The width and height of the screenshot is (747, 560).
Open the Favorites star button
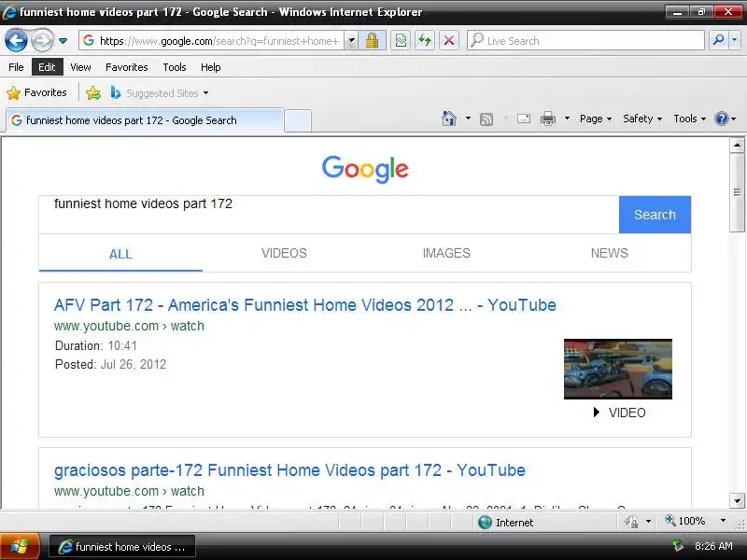pos(37,92)
